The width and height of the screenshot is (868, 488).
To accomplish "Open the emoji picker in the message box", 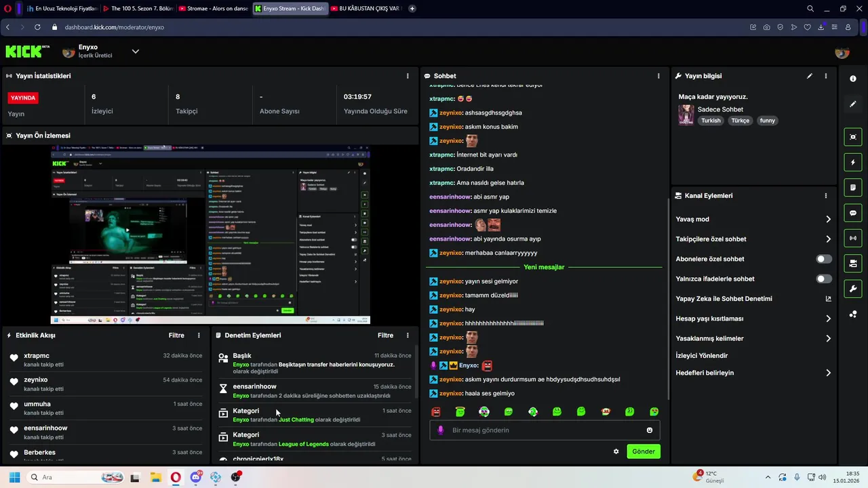I will click(649, 430).
